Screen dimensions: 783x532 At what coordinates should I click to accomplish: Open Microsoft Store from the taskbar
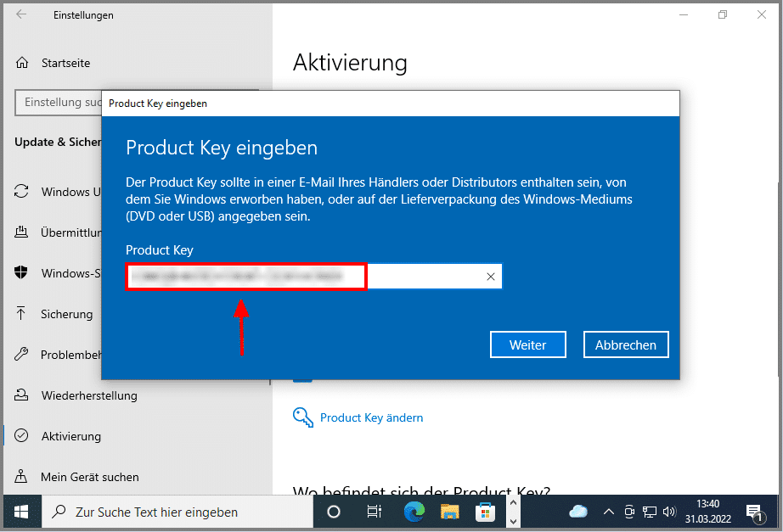click(485, 512)
